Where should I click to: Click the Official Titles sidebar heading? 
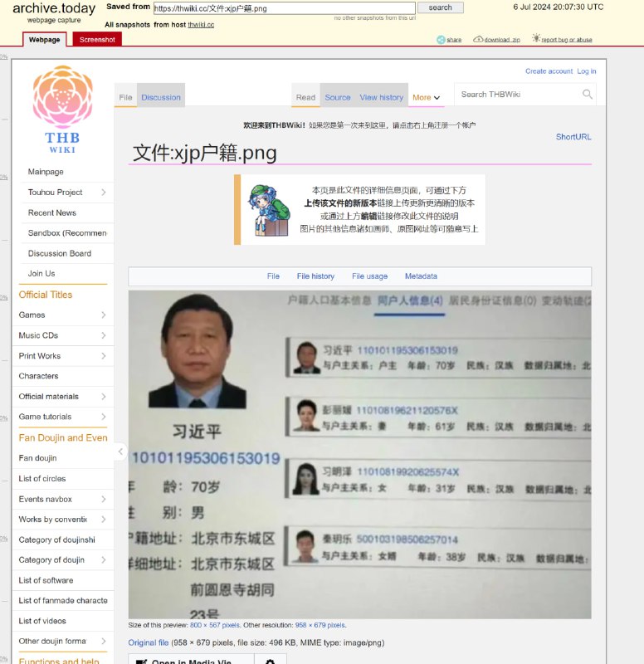pyautogui.click(x=46, y=295)
